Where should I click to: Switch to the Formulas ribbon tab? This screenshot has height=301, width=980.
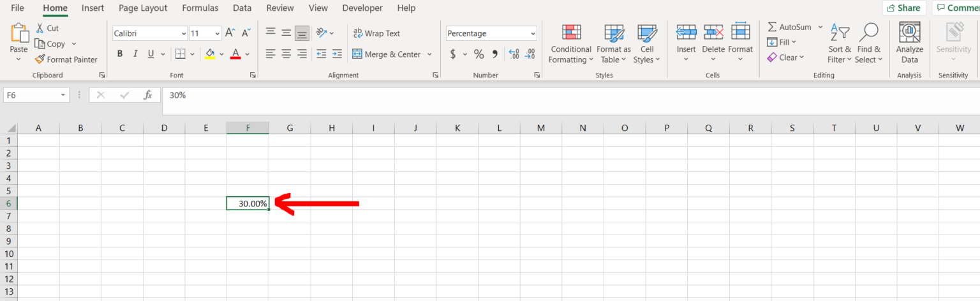point(200,8)
